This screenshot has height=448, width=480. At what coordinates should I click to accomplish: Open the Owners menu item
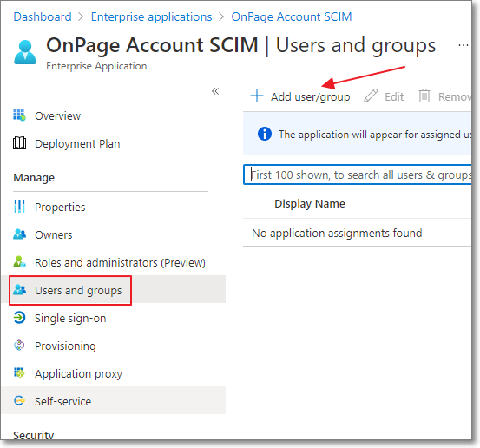click(54, 235)
